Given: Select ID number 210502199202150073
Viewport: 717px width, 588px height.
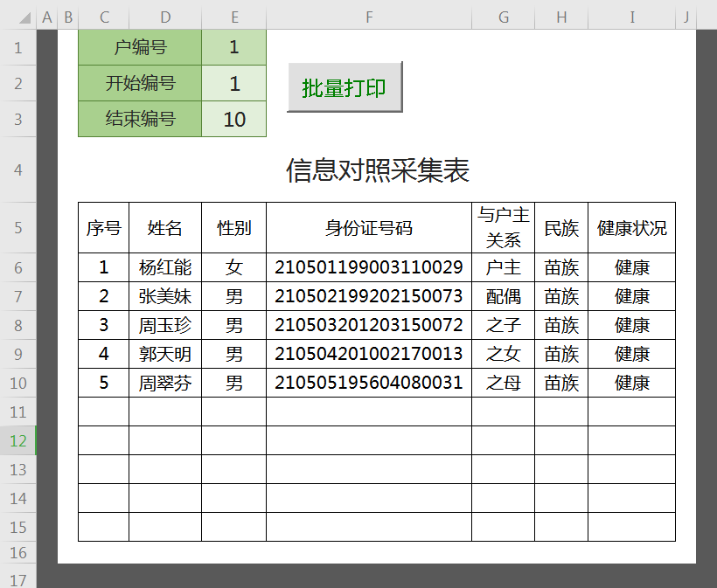Looking at the screenshot, I should coord(369,296).
